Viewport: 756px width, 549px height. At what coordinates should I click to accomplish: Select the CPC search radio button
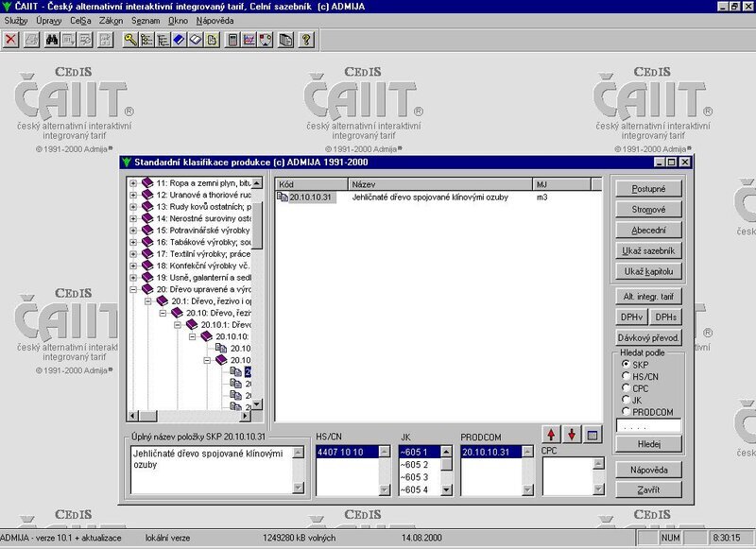[x=625, y=387]
